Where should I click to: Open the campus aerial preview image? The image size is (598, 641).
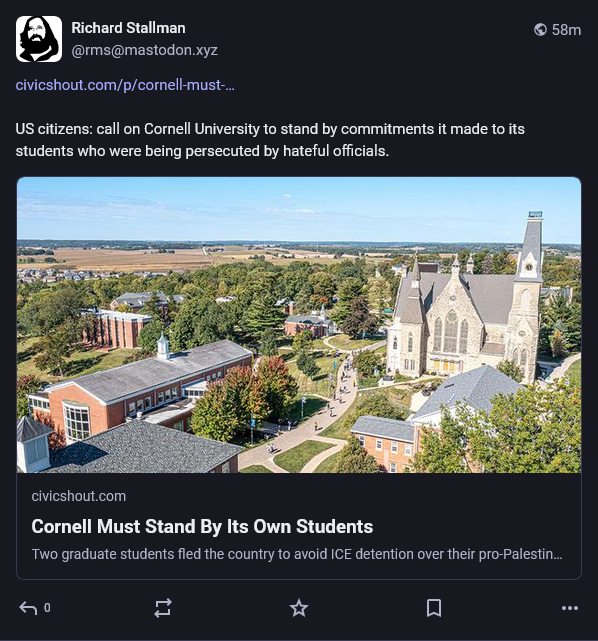[x=299, y=325]
